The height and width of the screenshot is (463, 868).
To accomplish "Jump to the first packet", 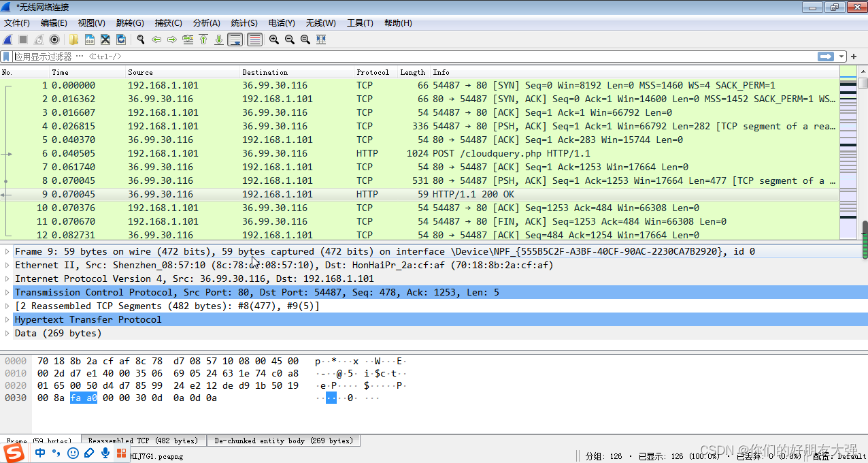I will coord(203,39).
